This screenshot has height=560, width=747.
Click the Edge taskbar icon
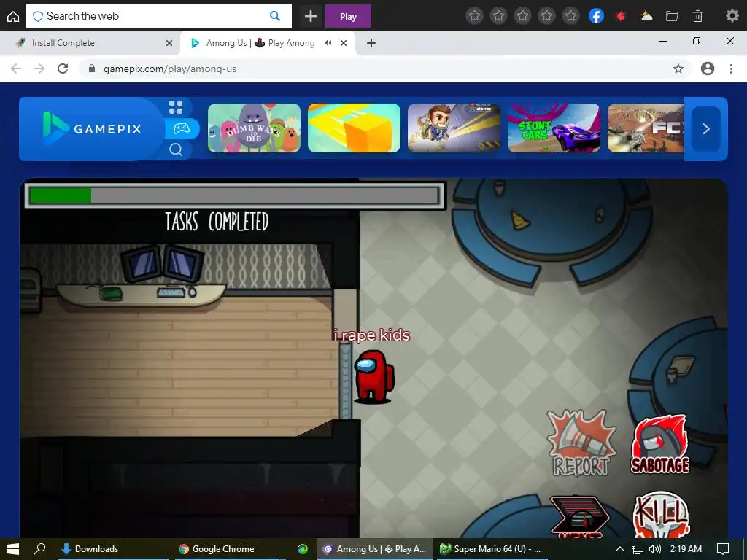303,549
